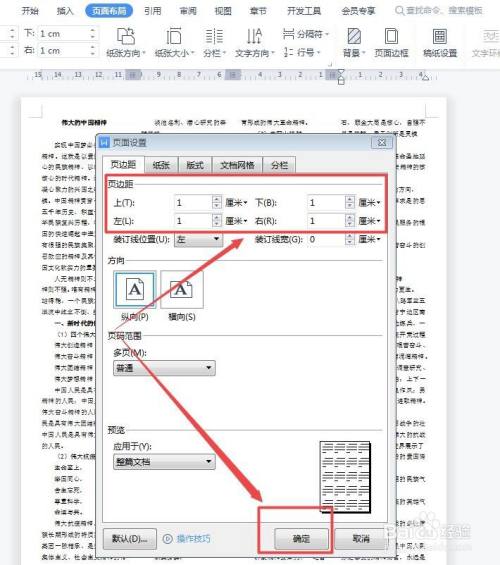Click the 下(B) bottom margin field
The image size is (500, 565).
coord(326,203)
